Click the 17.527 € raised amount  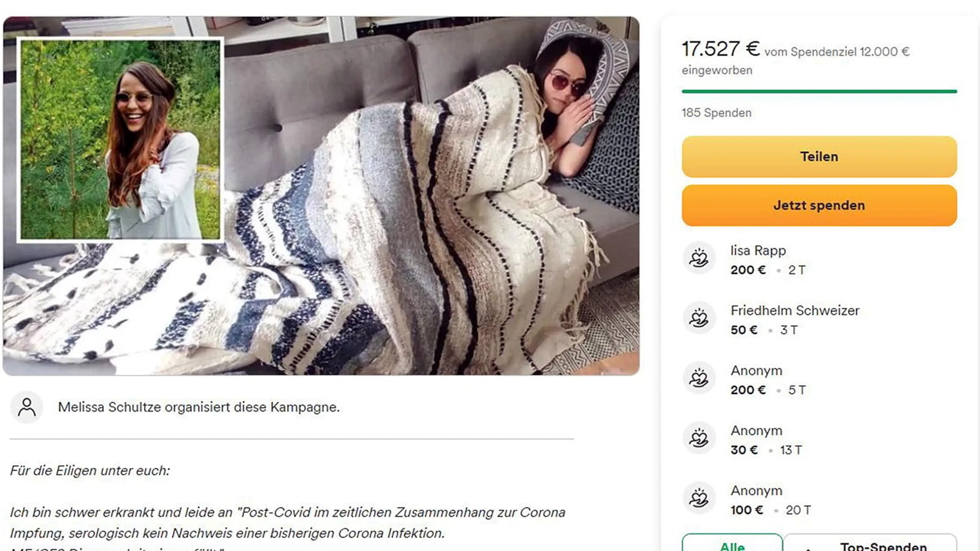click(720, 49)
